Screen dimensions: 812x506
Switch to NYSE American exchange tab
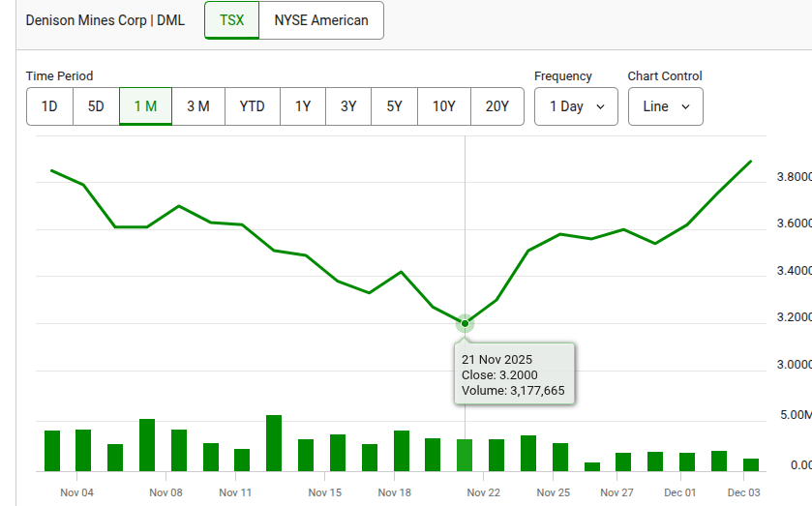(x=321, y=20)
